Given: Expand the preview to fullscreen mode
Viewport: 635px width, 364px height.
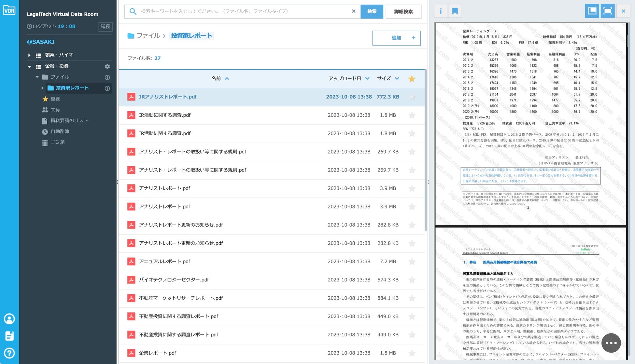Looking at the screenshot, I should pyautogui.click(x=607, y=11).
